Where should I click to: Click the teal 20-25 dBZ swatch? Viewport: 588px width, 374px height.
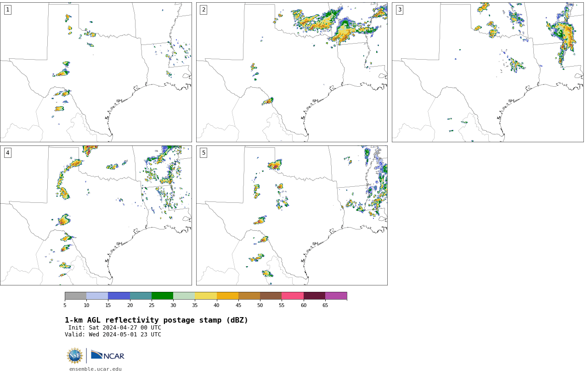click(x=141, y=296)
